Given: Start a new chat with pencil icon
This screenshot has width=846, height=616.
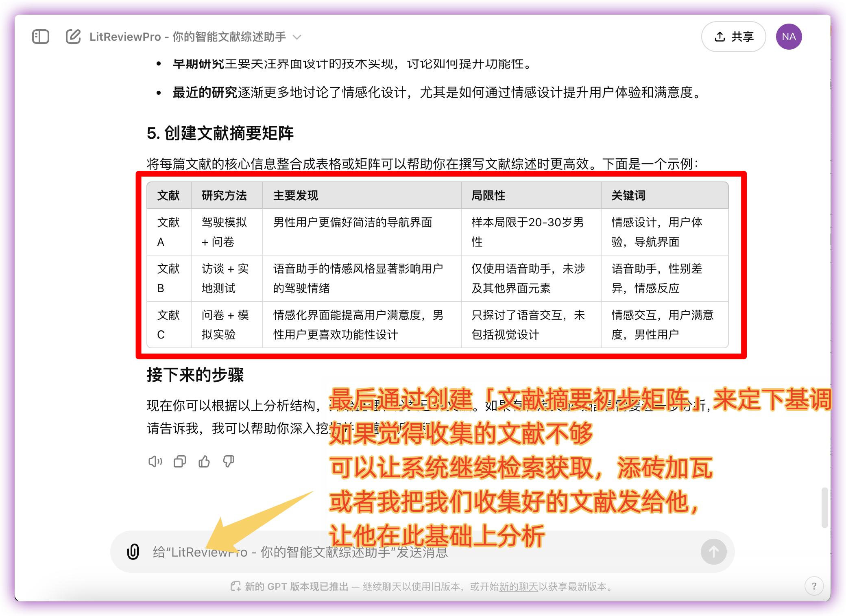Looking at the screenshot, I should click(x=73, y=37).
